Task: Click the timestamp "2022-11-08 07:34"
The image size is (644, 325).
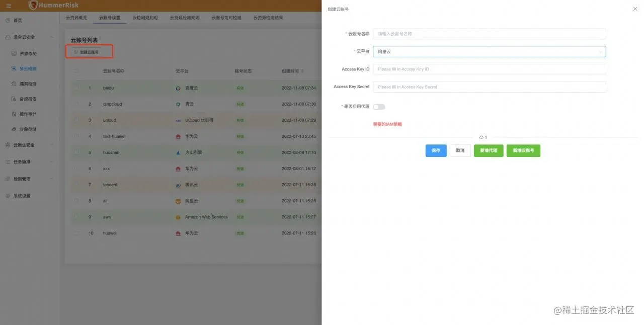Action: point(299,88)
